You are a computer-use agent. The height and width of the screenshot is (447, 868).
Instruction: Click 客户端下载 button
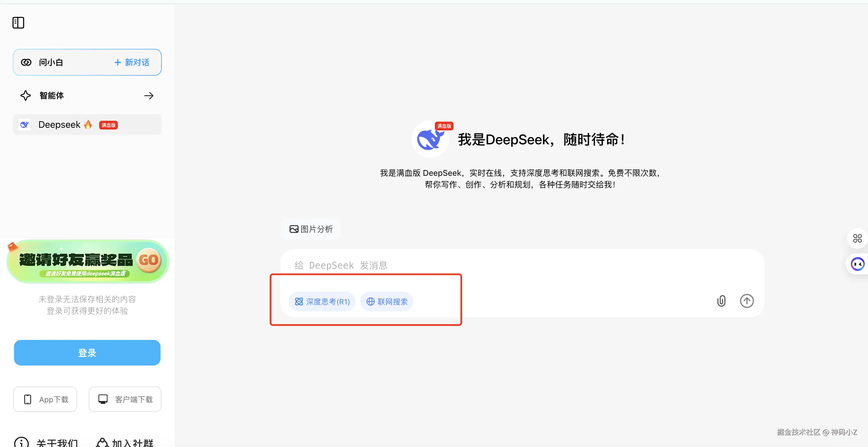coord(125,399)
